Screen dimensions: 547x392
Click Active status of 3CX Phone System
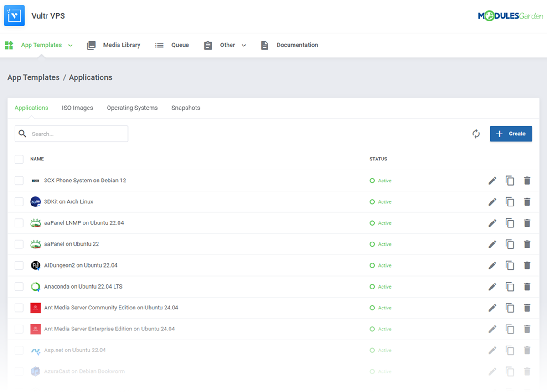380,181
